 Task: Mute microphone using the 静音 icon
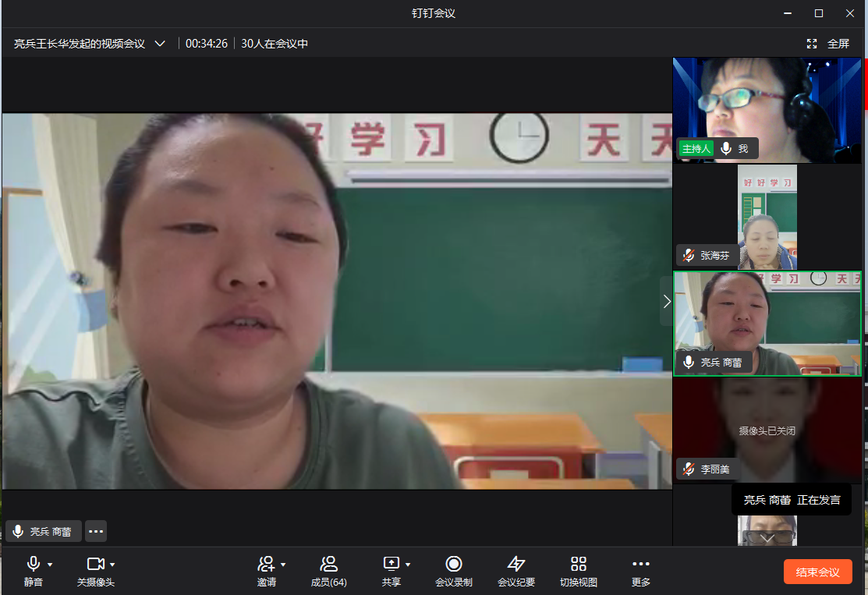tap(33, 564)
